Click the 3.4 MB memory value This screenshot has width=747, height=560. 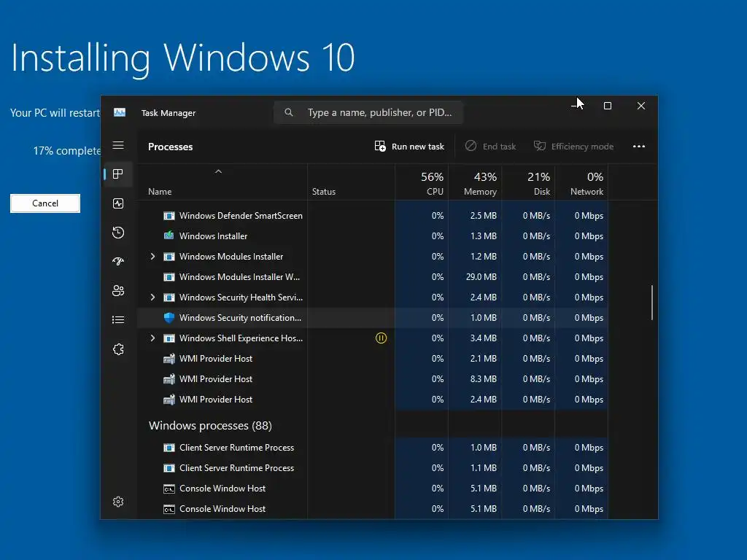[483, 338]
